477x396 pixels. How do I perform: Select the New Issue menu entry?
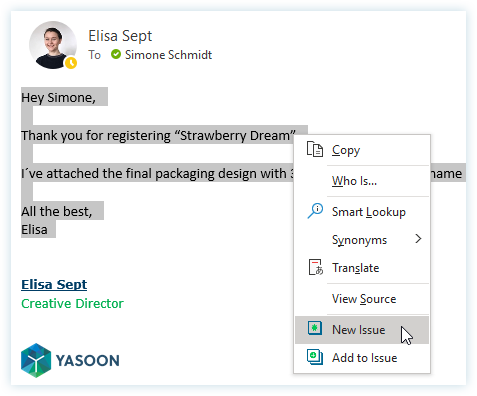362,330
